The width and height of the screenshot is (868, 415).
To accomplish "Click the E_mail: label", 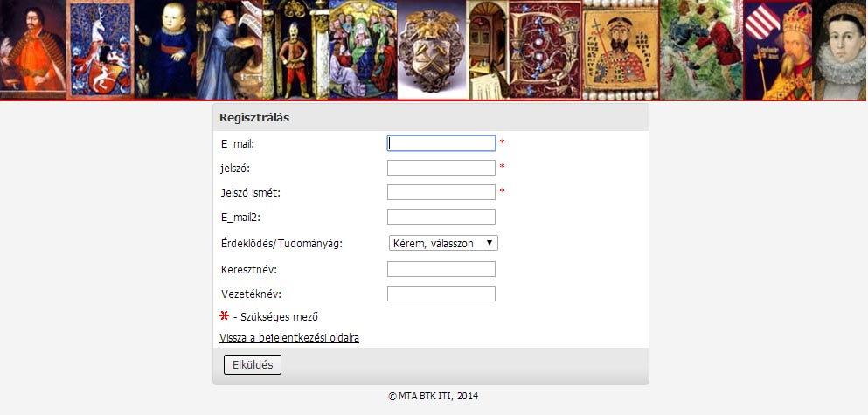I will (x=237, y=144).
